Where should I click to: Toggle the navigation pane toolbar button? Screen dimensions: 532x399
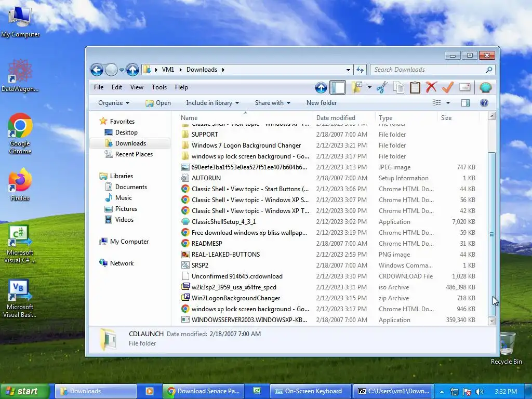(x=338, y=87)
